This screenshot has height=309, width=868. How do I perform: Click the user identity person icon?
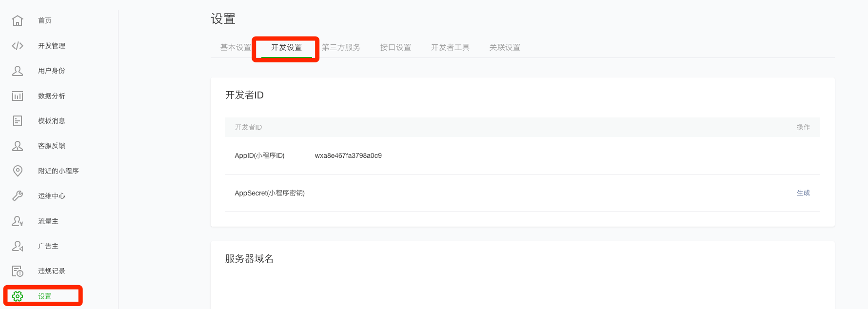pyautogui.click(x=18, y=71)
